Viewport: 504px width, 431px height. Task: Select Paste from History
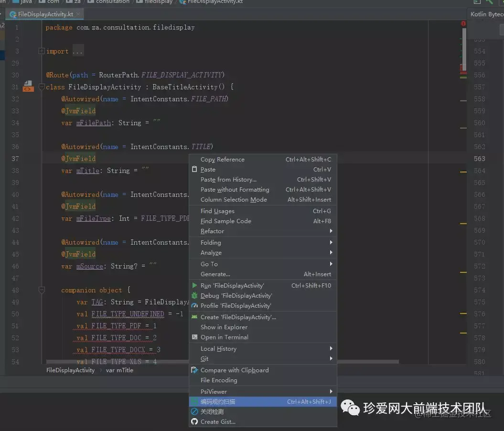(x=263, y=179)
